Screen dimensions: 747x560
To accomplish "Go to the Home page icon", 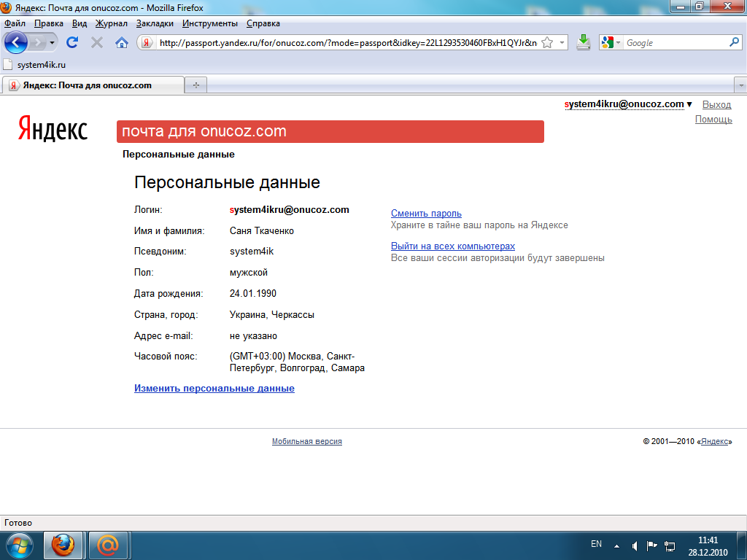I will (122, 43).
